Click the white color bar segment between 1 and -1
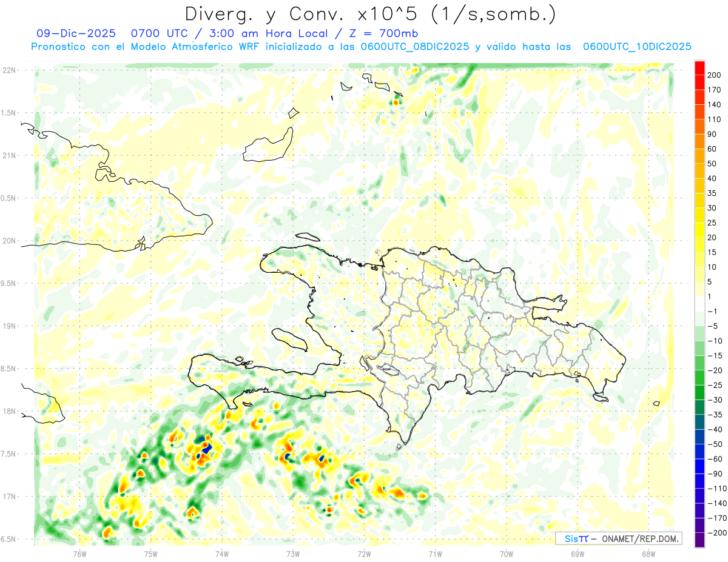 pyautogui.click(x=699, y=304)
